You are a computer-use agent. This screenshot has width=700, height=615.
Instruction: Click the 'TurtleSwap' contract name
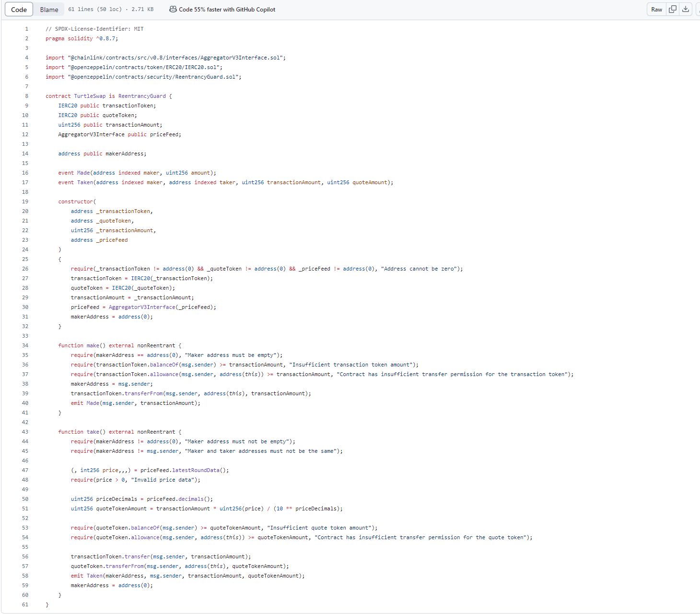[90, 96]
